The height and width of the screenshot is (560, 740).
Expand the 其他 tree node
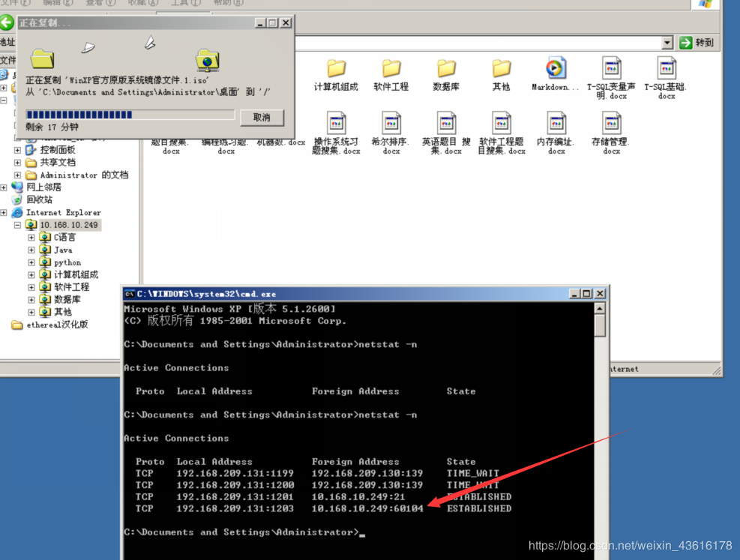point(31,312)
